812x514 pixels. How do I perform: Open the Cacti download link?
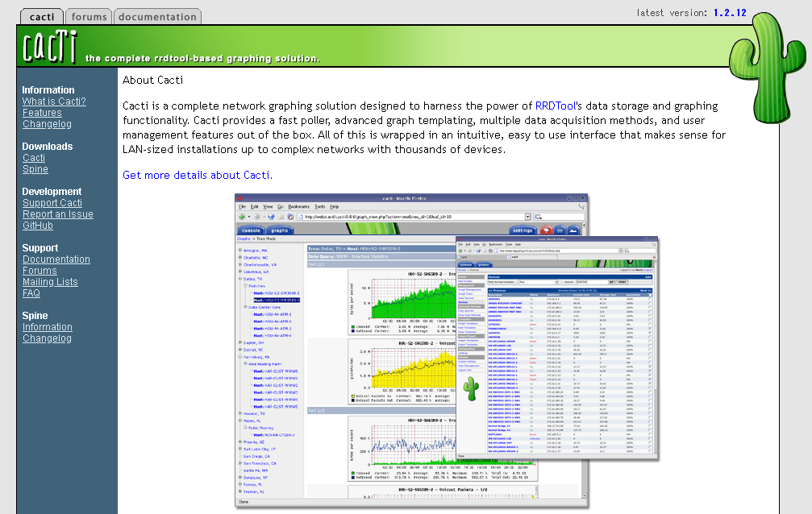pos(34,158)
